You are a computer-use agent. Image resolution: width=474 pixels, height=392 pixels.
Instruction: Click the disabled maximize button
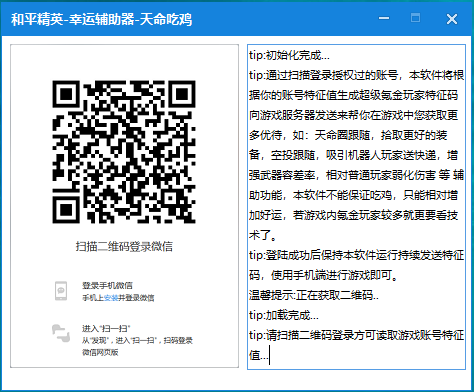tap(415, 18)
